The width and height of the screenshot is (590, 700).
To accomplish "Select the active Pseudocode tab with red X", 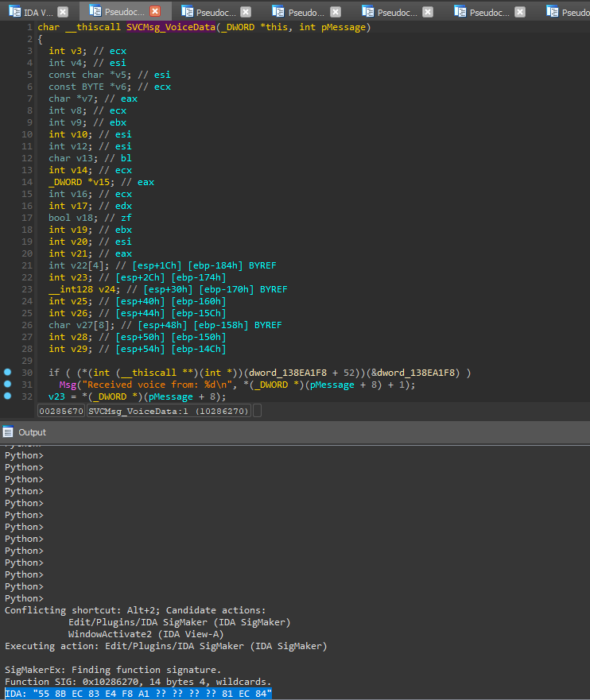I will point(124,12).
